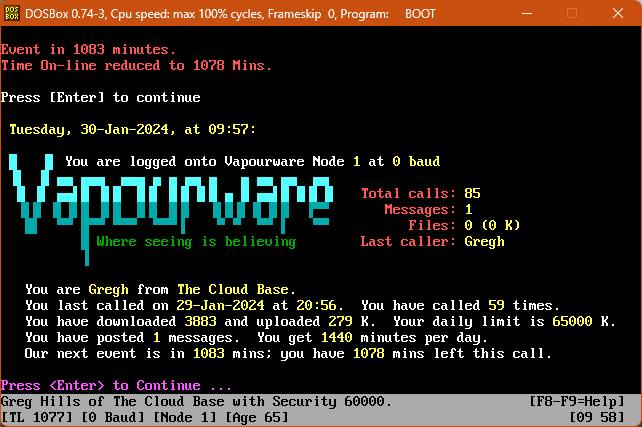Screen dimensions: 642x427
Task: Click 'Press [Enter] to continue' white prompt
Action: tap(101, 97)
